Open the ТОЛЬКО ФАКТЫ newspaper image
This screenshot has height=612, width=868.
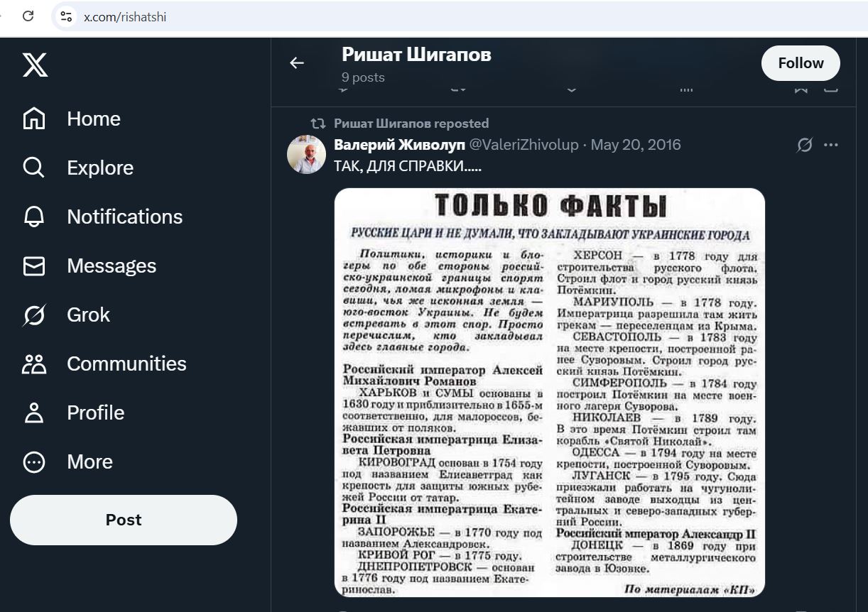pos(550,392)
